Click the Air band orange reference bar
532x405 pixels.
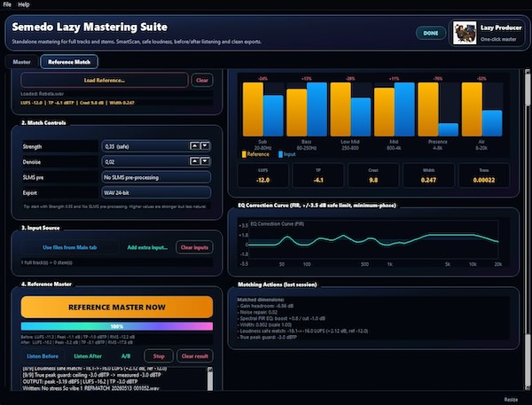472,109
